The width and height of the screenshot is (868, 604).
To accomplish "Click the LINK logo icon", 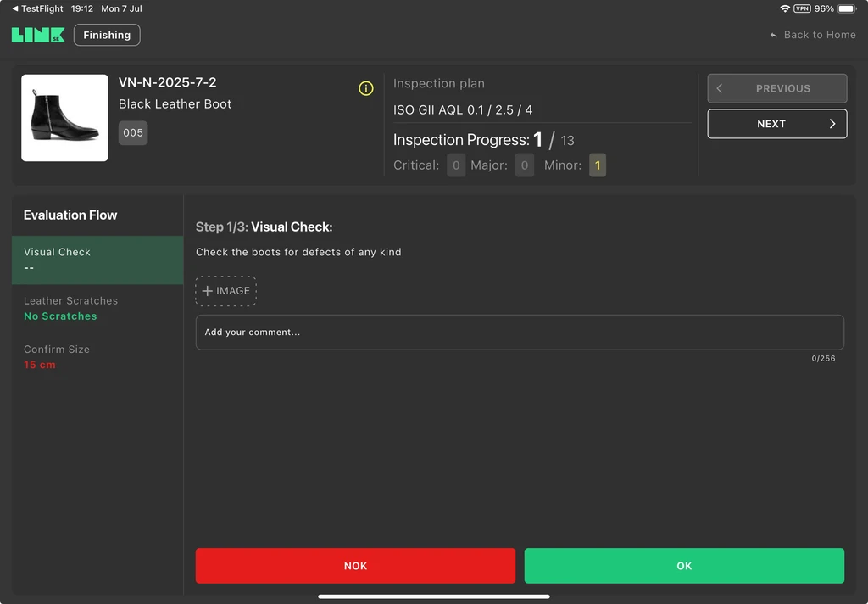I will (x=38, y=35).
